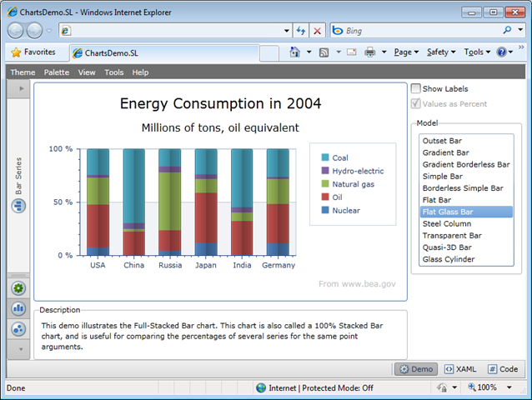Click the Bar Series chart icon in sidebar

(18, 206)
